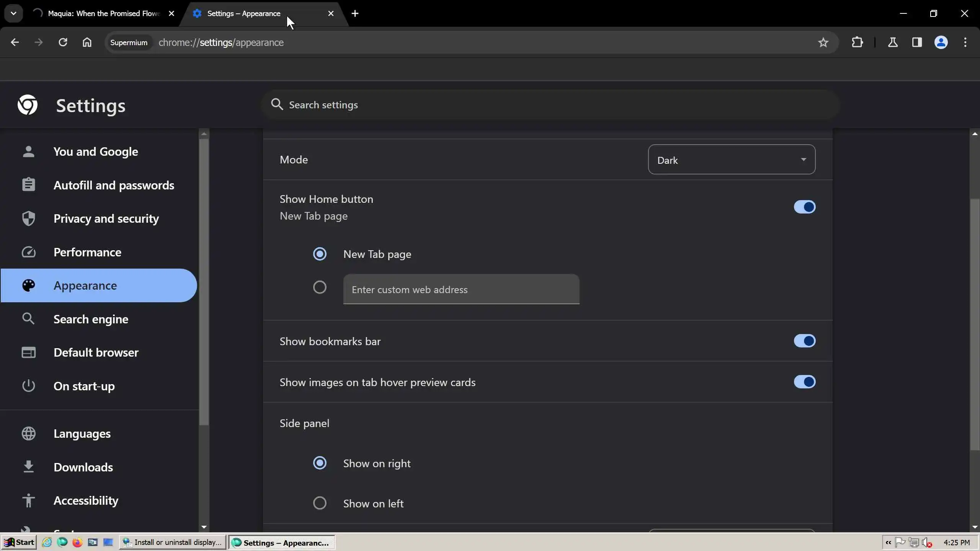Open Privacy and security settings section

click(106, 218)
